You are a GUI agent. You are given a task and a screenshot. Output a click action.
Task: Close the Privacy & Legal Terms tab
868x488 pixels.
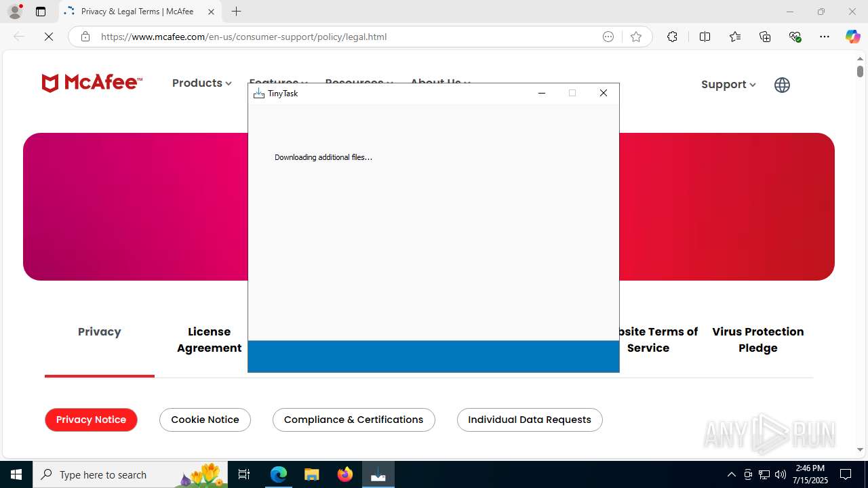(211, 12)
